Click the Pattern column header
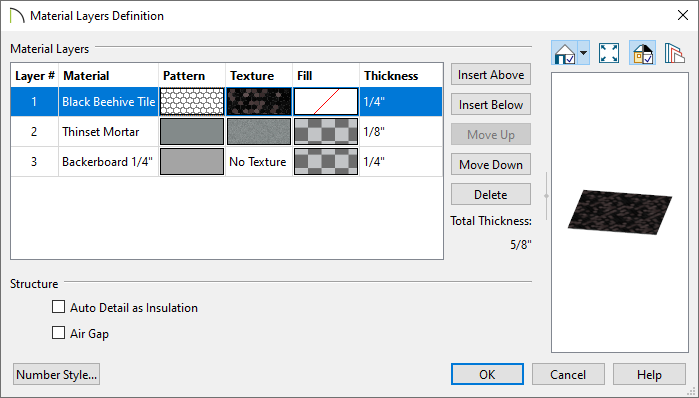699x398 pixels. [192, 75]
